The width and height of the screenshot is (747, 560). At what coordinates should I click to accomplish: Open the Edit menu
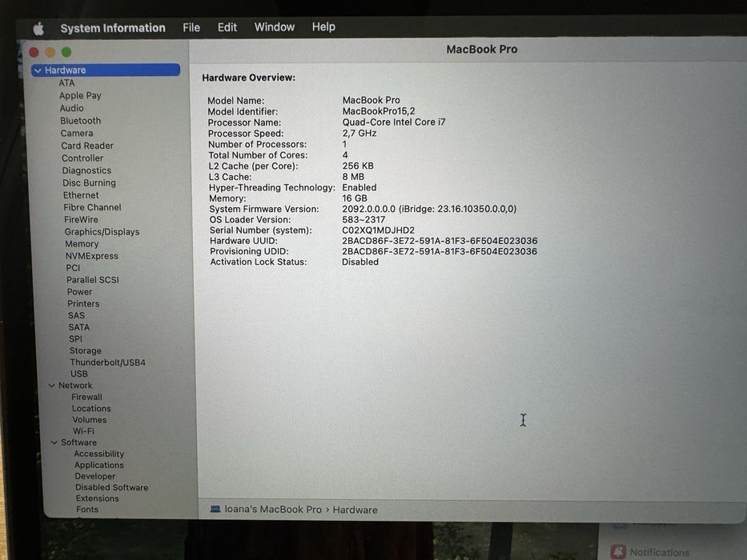click(227, 27)
